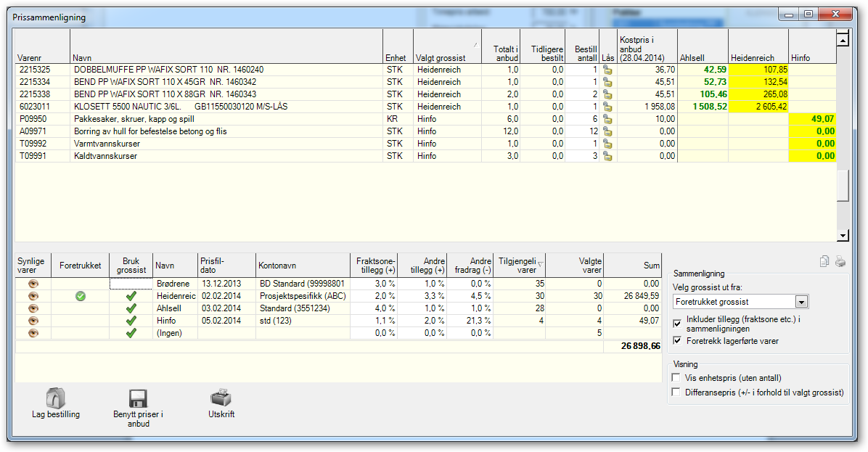Toggle the eye icon for Brødrene row
Image resolution: width=868 pixels, height=452 pixels.
(x=33, y=283)
